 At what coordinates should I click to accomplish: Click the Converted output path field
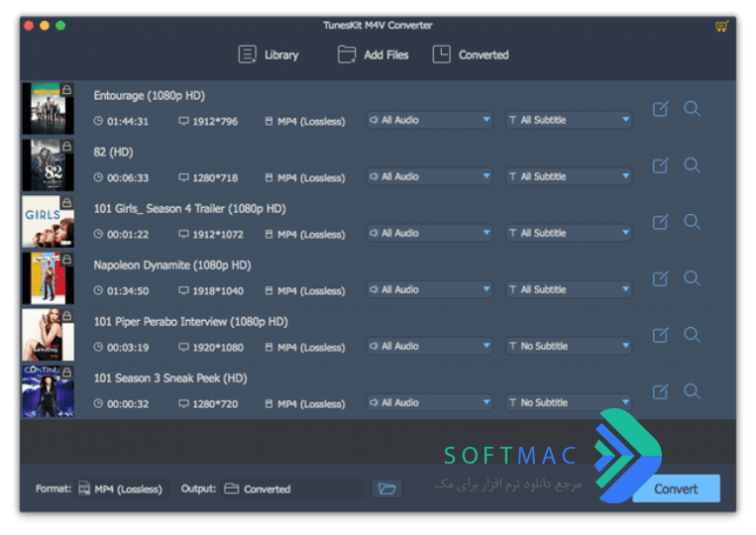click(292, 488)
